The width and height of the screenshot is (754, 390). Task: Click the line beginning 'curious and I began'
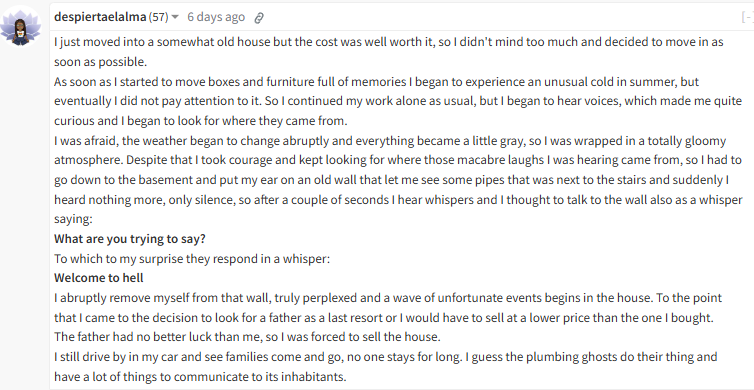(x=201, y=121)
